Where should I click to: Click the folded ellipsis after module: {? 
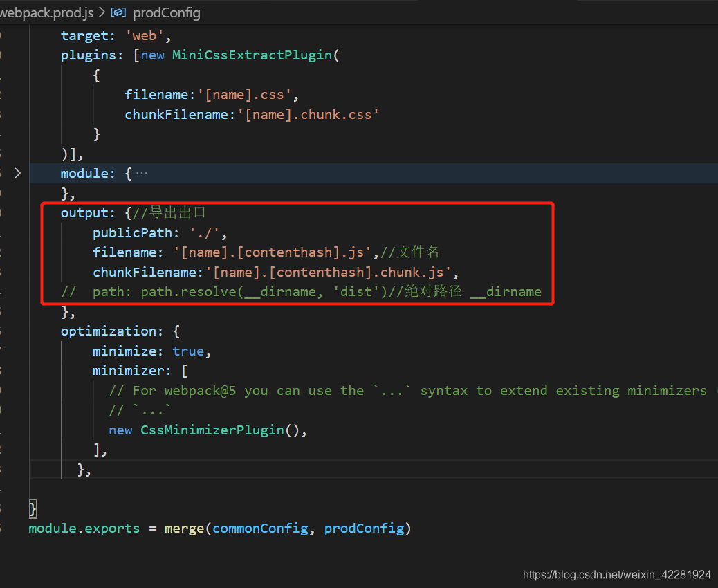tap(142, 174)
